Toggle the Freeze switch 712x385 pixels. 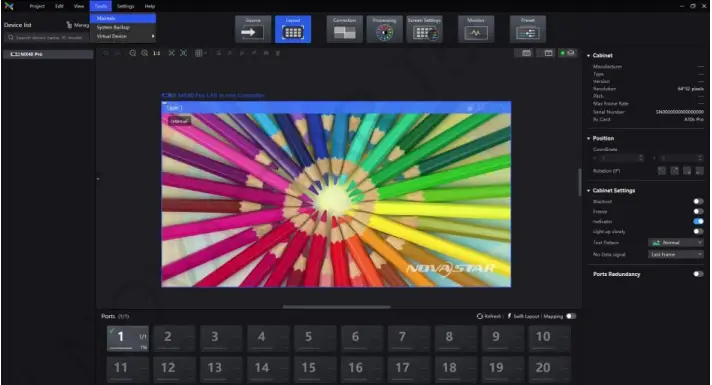(x=698, y=211)
